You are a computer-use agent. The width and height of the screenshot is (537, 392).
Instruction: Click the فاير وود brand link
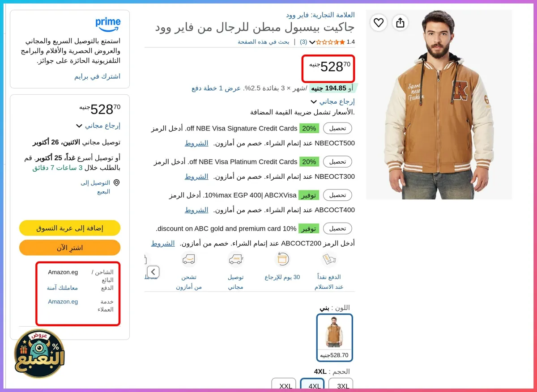(320, 15)
